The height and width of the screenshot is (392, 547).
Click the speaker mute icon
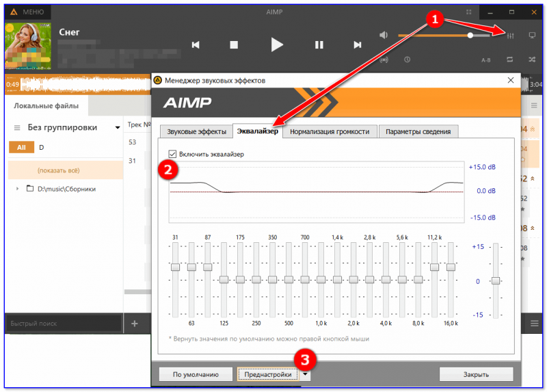[x=384, y=35]
